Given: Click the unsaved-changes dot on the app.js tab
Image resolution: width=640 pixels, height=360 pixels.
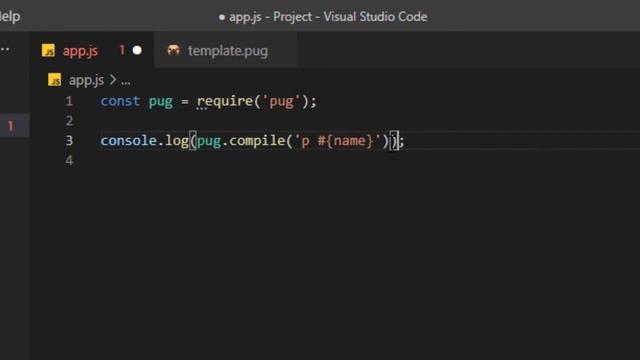Looking at the screenshot, I should click(x=137, y=51).
